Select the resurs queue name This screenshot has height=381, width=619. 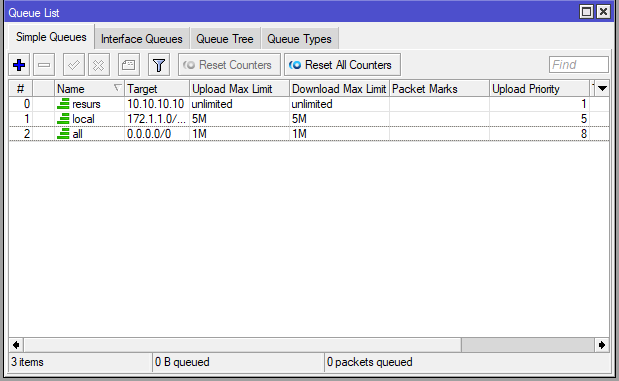[86, 104]
